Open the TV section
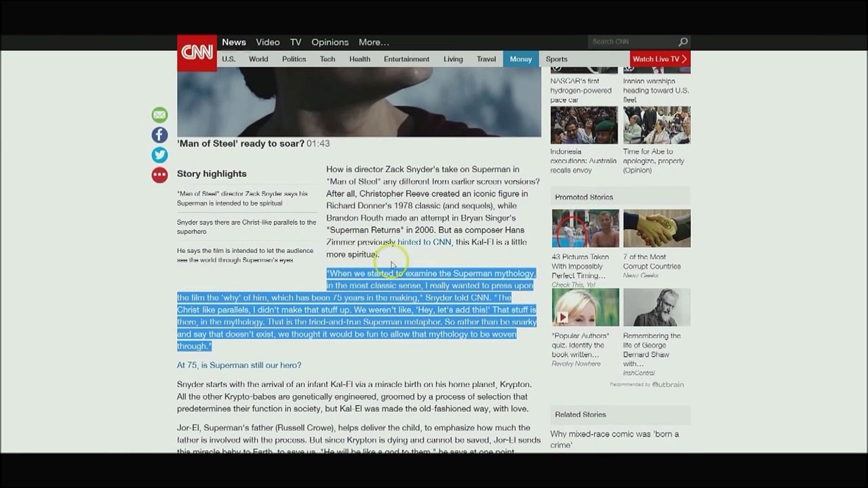This screenshot has width=868, height=488. click(x=296, y=42)
